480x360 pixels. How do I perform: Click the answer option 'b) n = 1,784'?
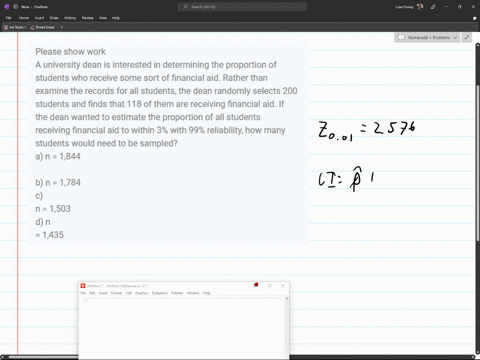click(58, 183)
